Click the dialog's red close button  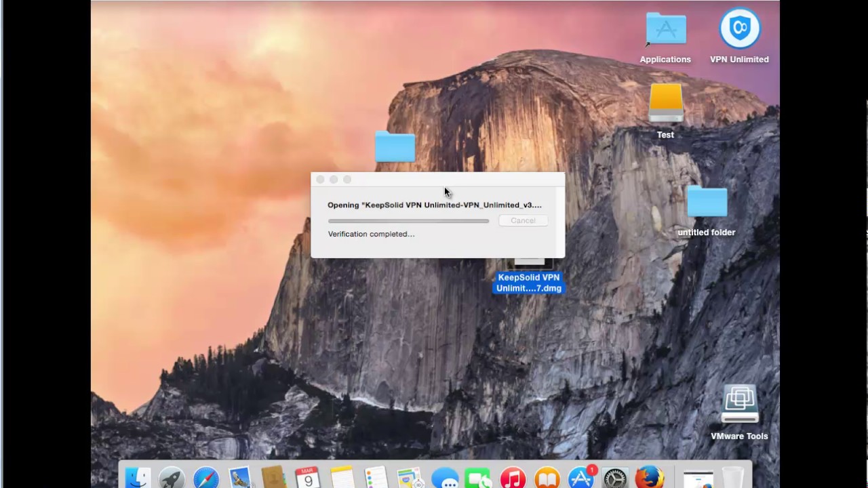320,180
